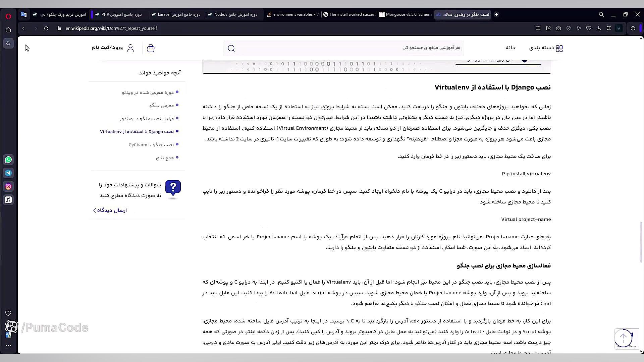The width and height of the screenshot is (644, 362).
Task: Open Easy Setup sliders icon
Action: point(609,28)
